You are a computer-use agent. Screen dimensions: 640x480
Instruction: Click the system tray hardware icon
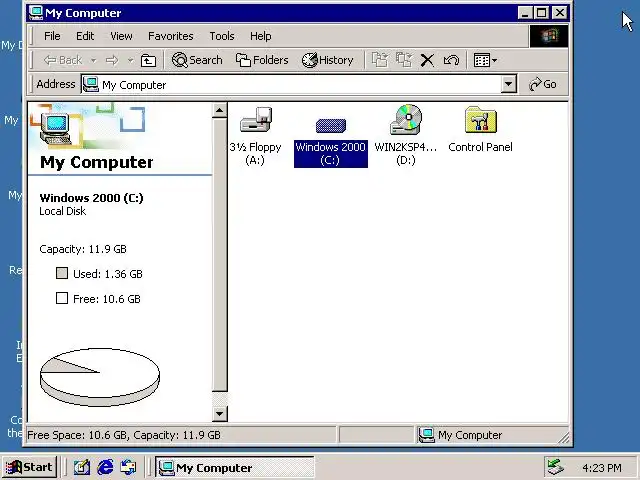[556, 467]
